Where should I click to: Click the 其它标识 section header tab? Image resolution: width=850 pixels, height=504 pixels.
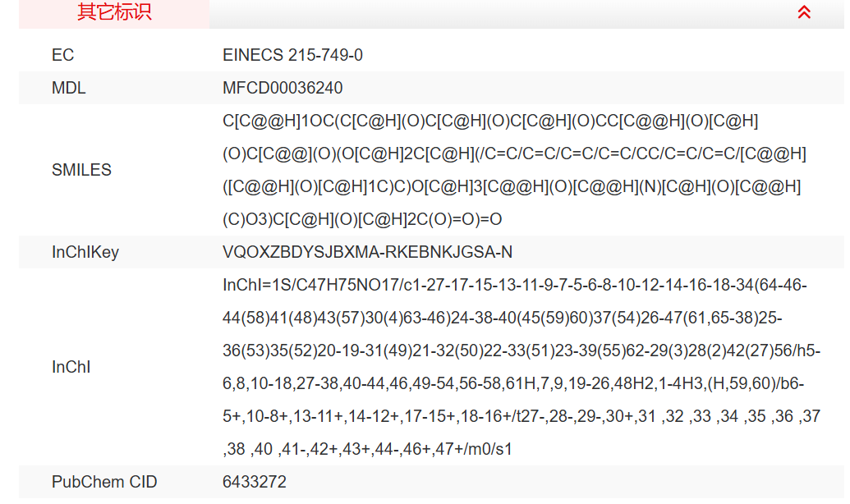(114, 12)
